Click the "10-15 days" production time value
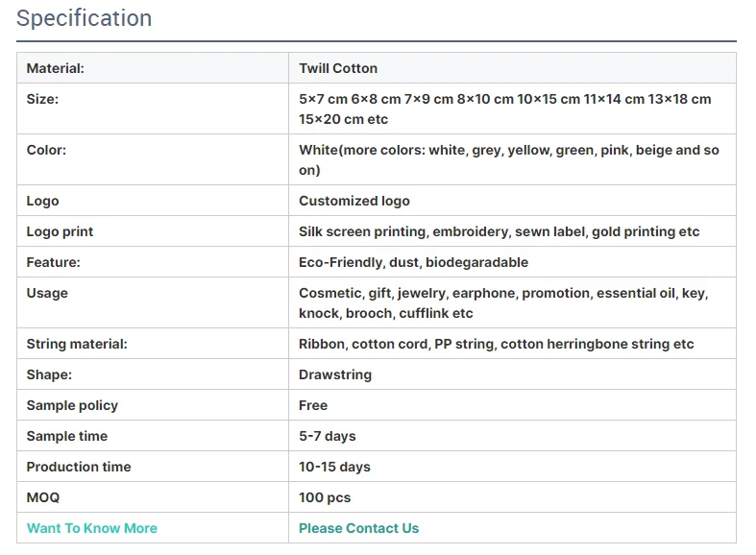Viewport: 756px width, 555px height. point(334,467)
